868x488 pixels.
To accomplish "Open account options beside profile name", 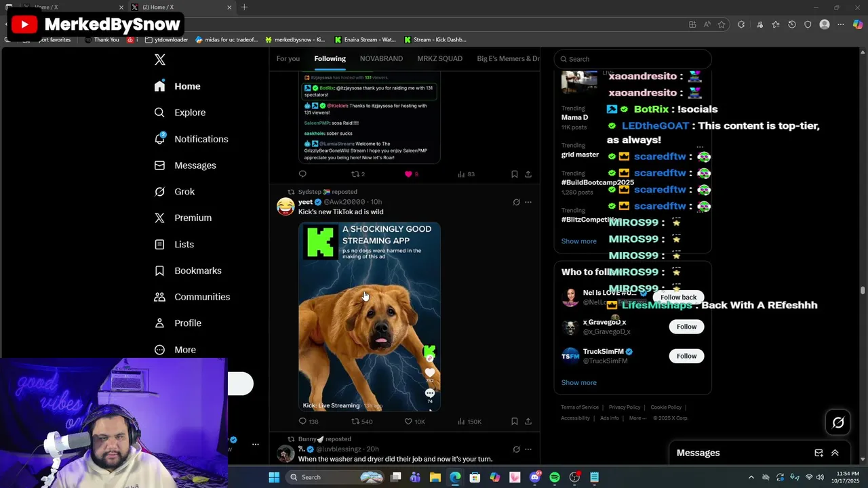I will (x=256, y=445).
